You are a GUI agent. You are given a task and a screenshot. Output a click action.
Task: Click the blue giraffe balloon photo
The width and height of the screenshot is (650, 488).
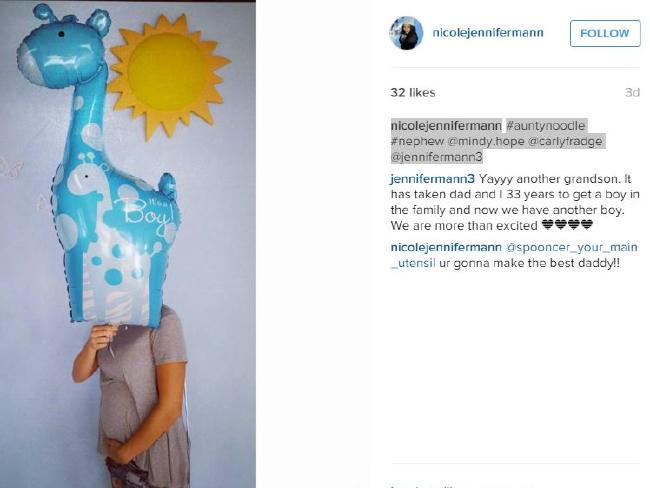(100, 166)
